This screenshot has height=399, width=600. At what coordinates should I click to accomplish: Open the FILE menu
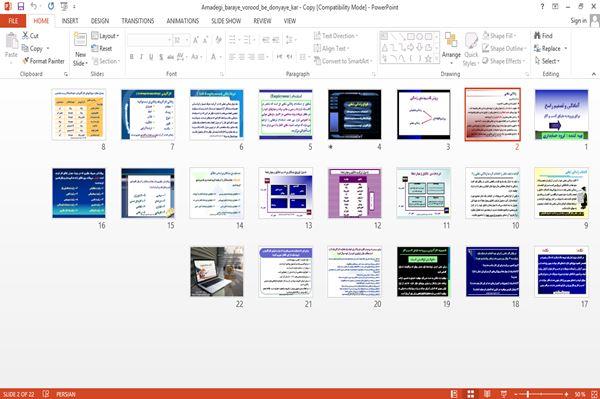click(13, 21)
